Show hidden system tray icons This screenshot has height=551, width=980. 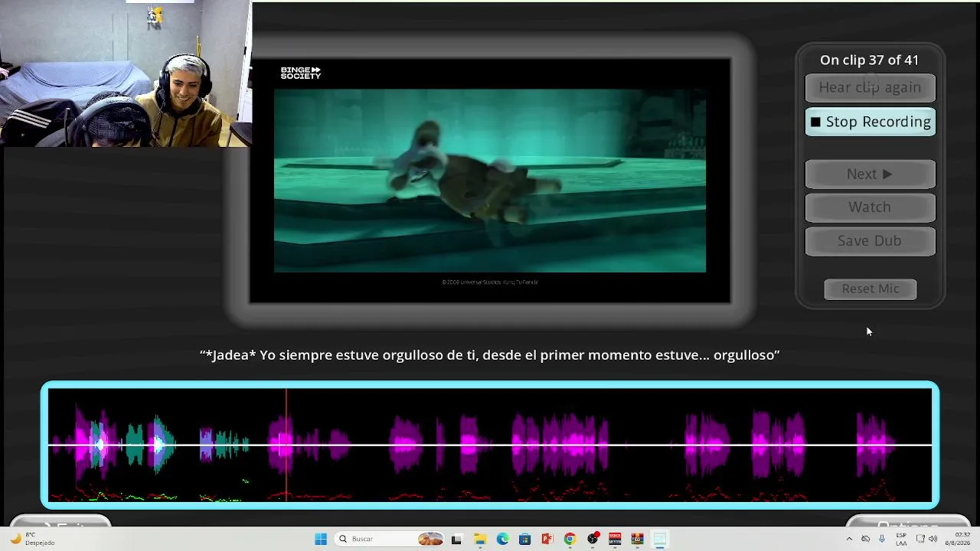click(848, 539)
